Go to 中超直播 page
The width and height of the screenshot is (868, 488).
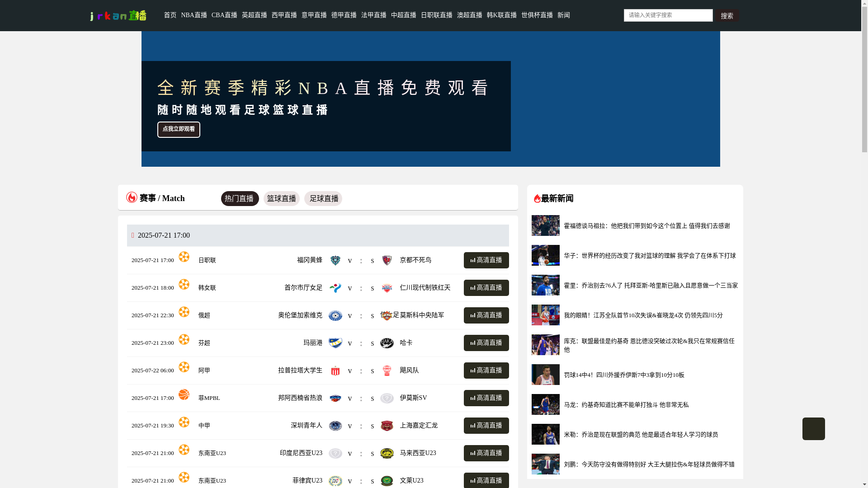click(x=404, y=15)
